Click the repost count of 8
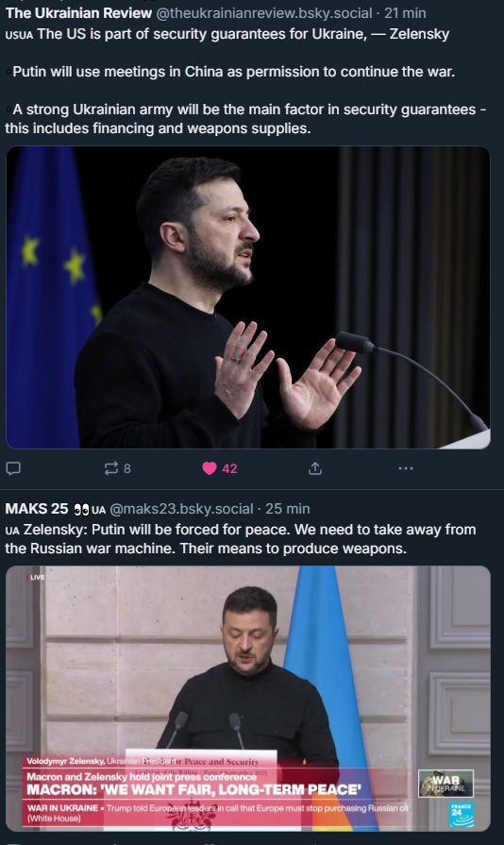Image resolution: width=504 pixels, height=845 pixels. pos(127,469)
